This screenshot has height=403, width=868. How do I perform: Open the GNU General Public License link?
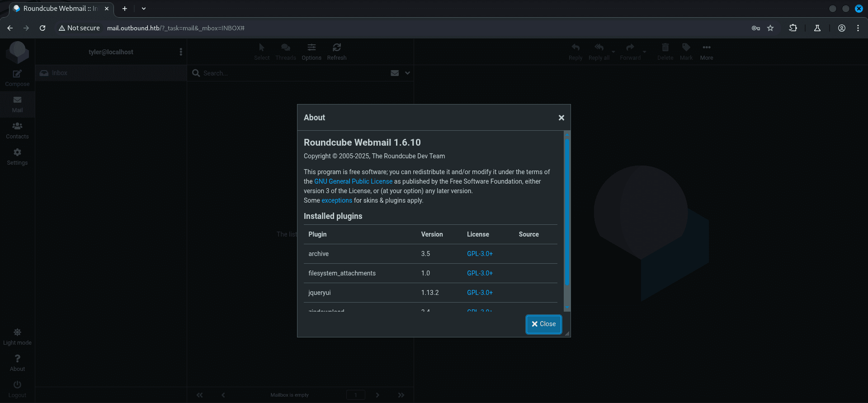(x=353, y=181)
